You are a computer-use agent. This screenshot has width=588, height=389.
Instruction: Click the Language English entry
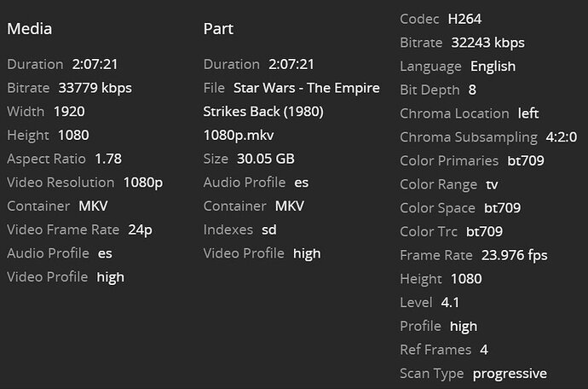pyautogui.click(x=493, y=66)
